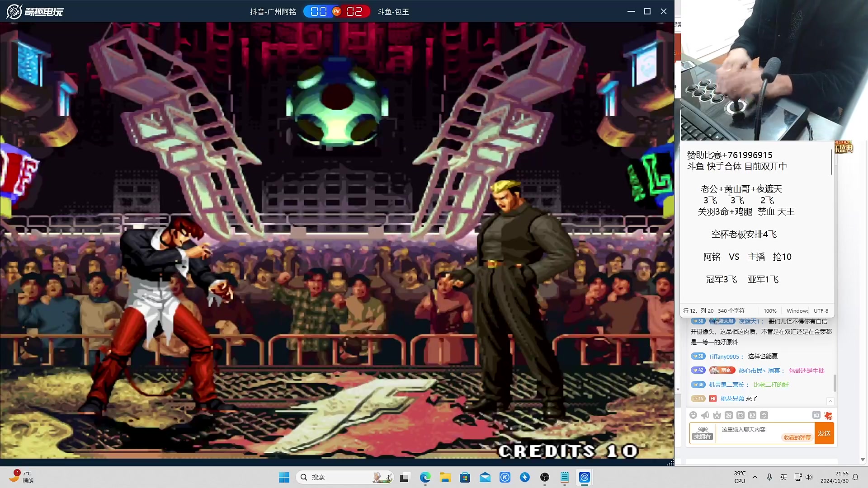The height and width of the screenshot is (488, 868).
Task: Open OBS Studio from the taskbar
Action: pos(545,477)
